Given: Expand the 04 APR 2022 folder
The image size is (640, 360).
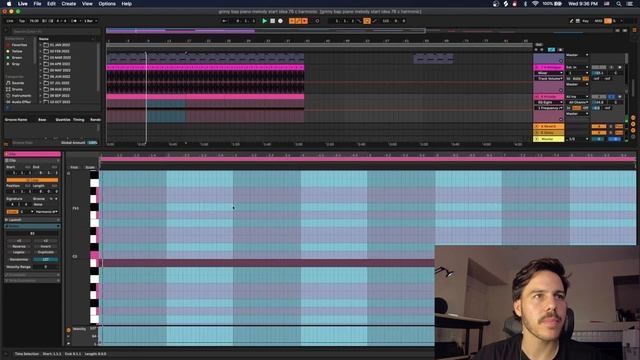Looking at the screenshot, I should tap(40, 64).
